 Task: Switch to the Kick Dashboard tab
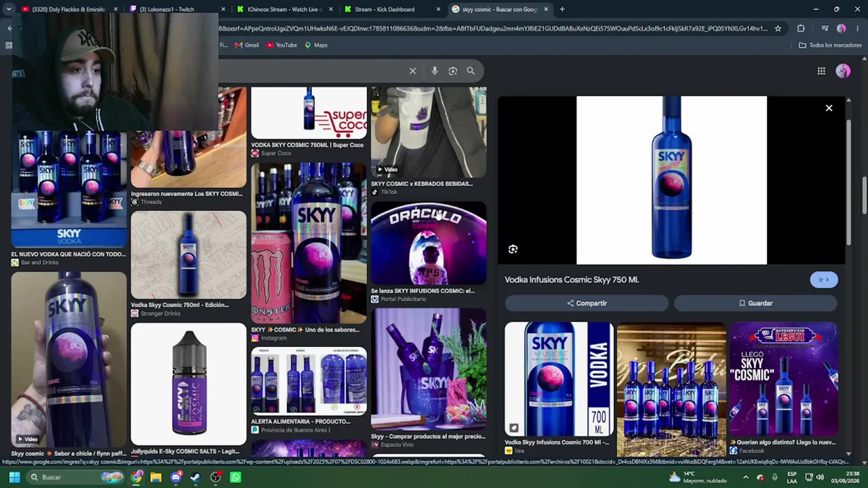point(391,9)
